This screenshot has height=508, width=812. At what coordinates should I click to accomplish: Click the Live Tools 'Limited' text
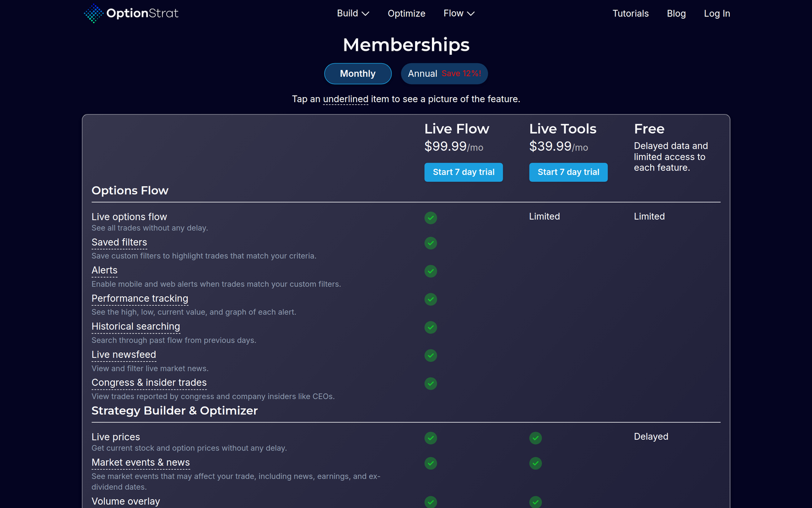coord(545,217)
